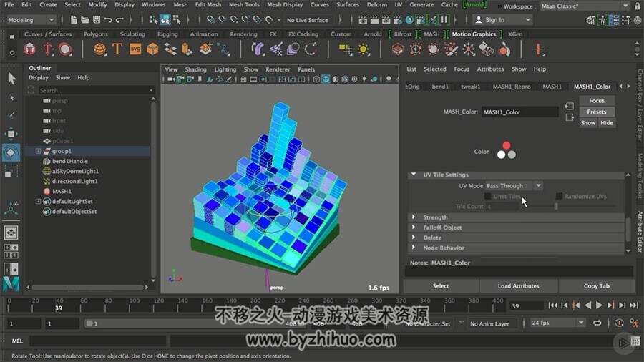Open the Deform menu

pyautogui.click(x=376, y=4)
